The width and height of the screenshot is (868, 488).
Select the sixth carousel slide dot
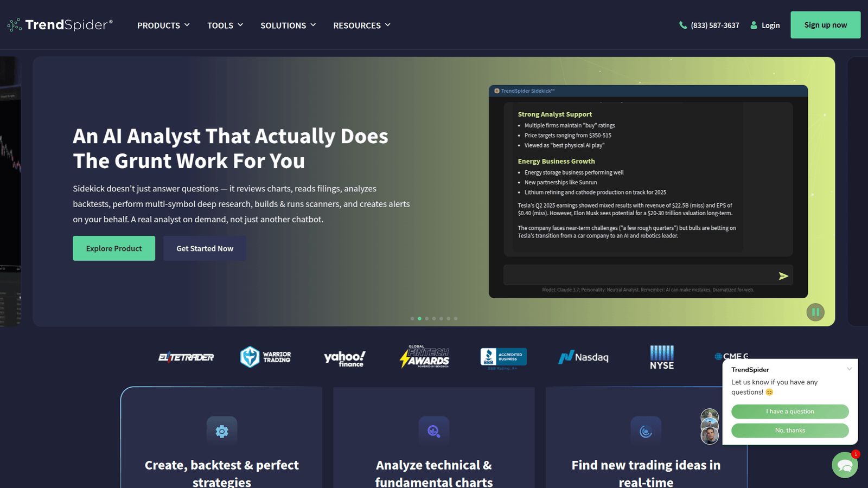point(449,319)
